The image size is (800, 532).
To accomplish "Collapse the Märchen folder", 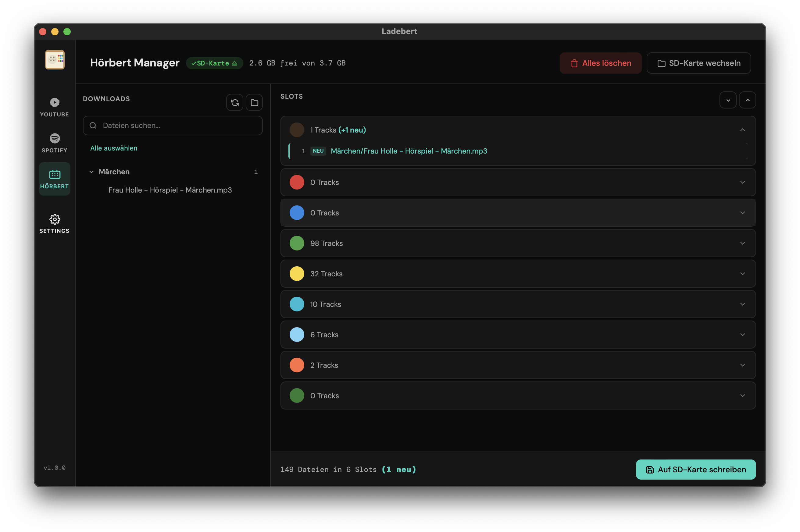I will tap(91, 172).
